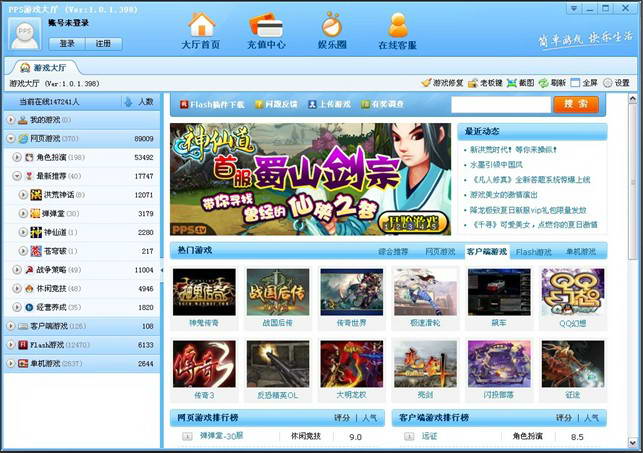
Task: Click 有奖调查 survey link
Action: 383,105
